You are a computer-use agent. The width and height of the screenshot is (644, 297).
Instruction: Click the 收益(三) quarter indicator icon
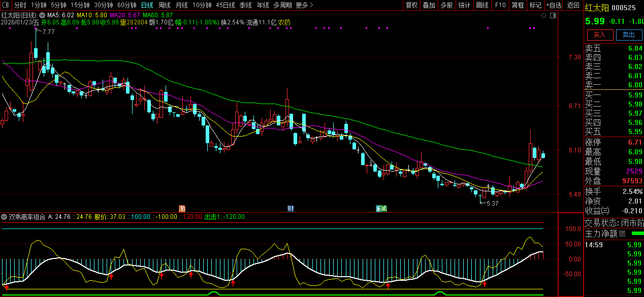tap(605, 211)
